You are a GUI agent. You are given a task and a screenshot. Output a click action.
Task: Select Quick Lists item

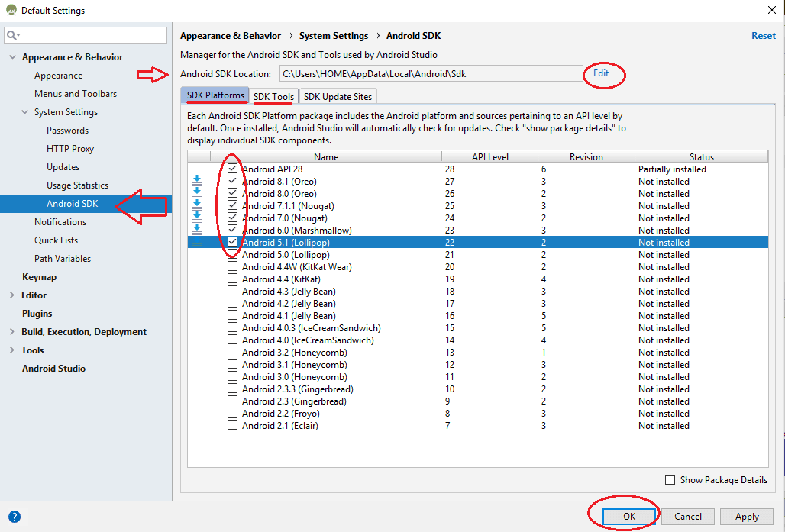tap(56, 240)
